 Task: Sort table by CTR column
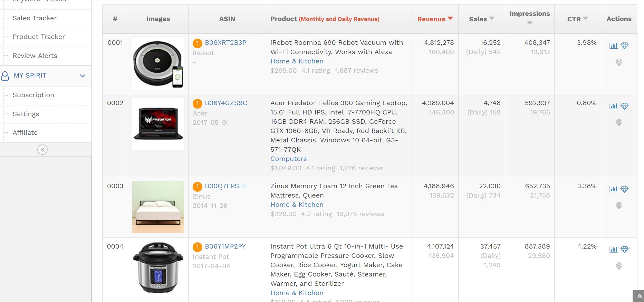pyautogui.click(x=577, y=19)
